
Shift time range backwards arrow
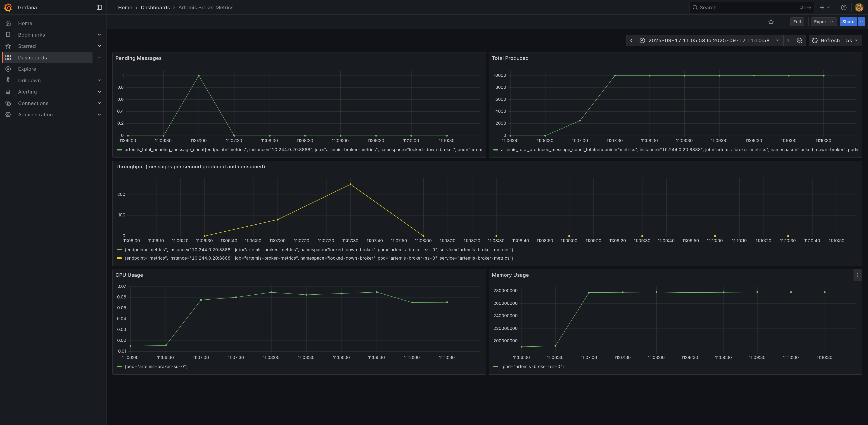click(x=631, y=40)
